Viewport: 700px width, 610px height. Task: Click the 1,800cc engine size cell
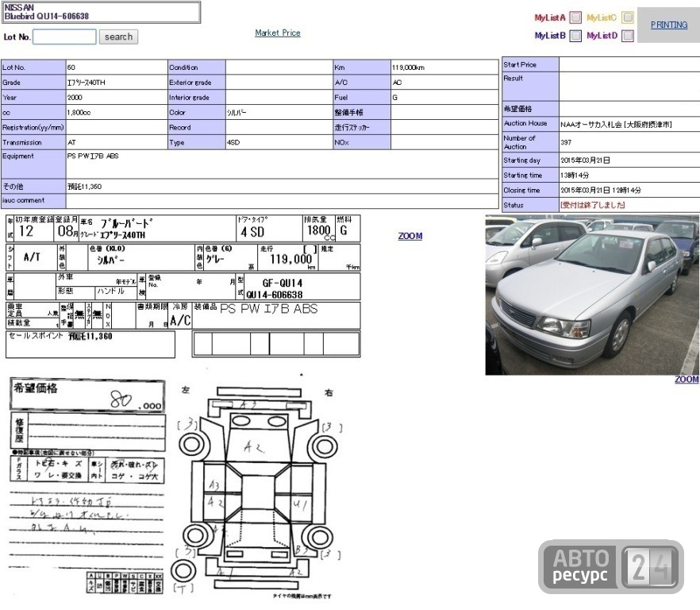point(117,113)
